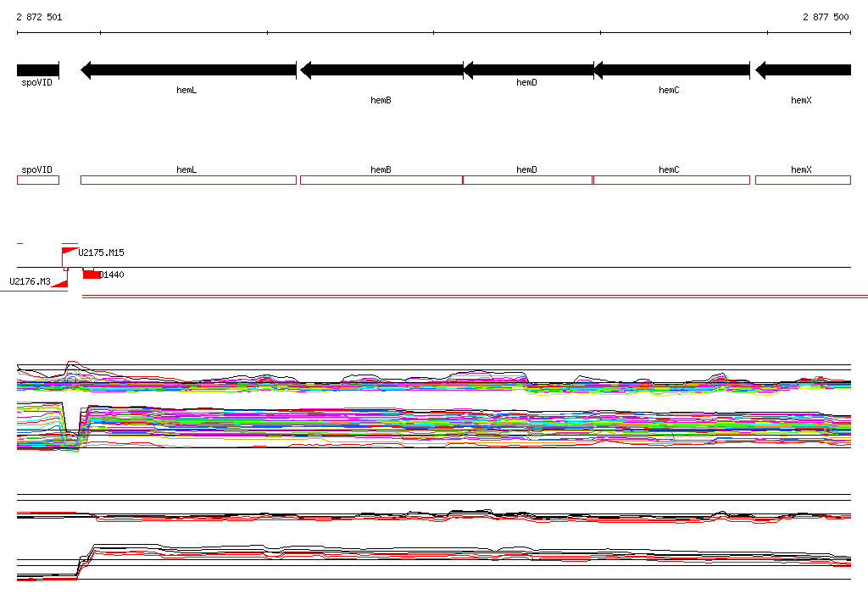Select the hemL black gene arrow

pyautogui.click(x=188, y=70)
